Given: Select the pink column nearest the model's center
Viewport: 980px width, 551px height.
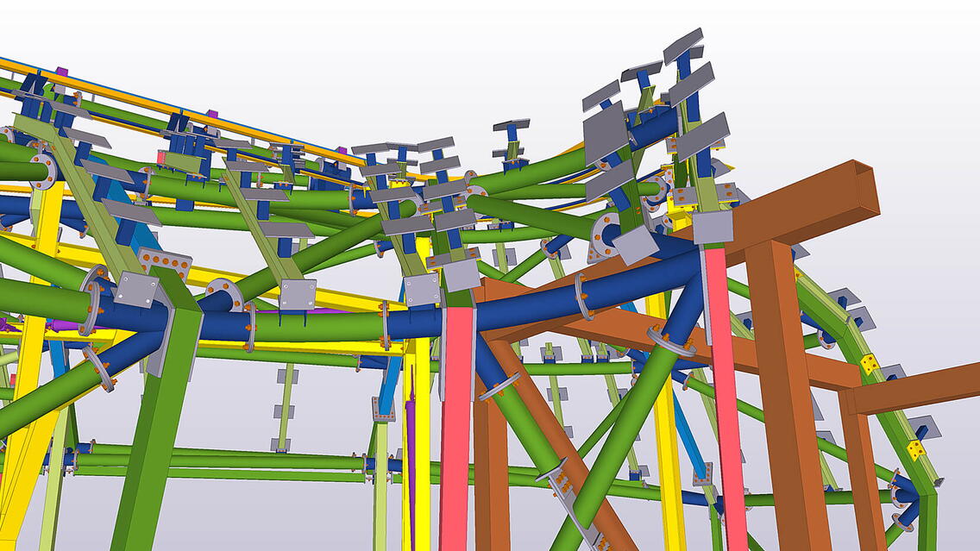Looking at the screenshot, I should 455,429.
